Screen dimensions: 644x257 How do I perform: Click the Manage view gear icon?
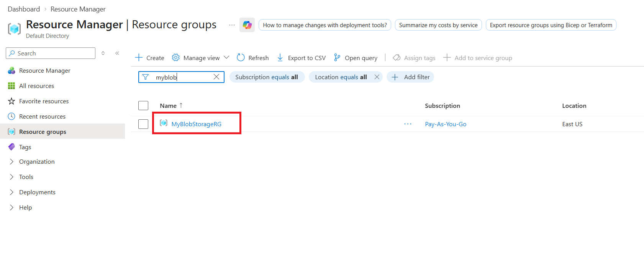click(x=175, y=57)
